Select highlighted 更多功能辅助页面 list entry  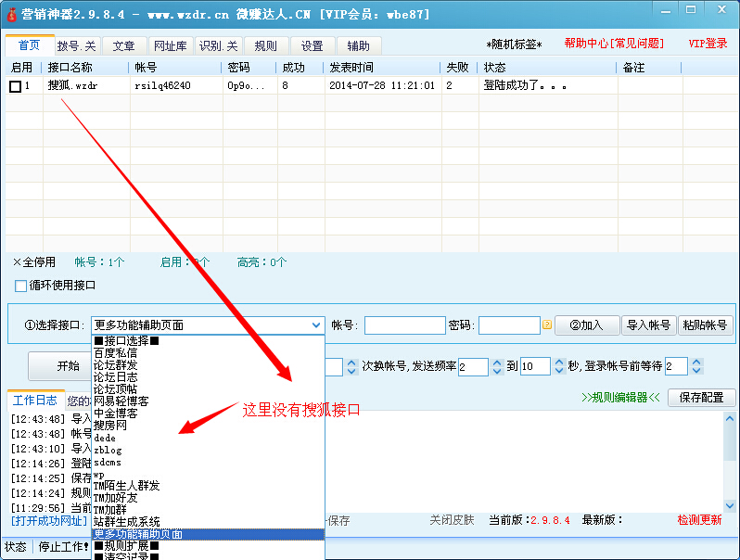(208, 534)
